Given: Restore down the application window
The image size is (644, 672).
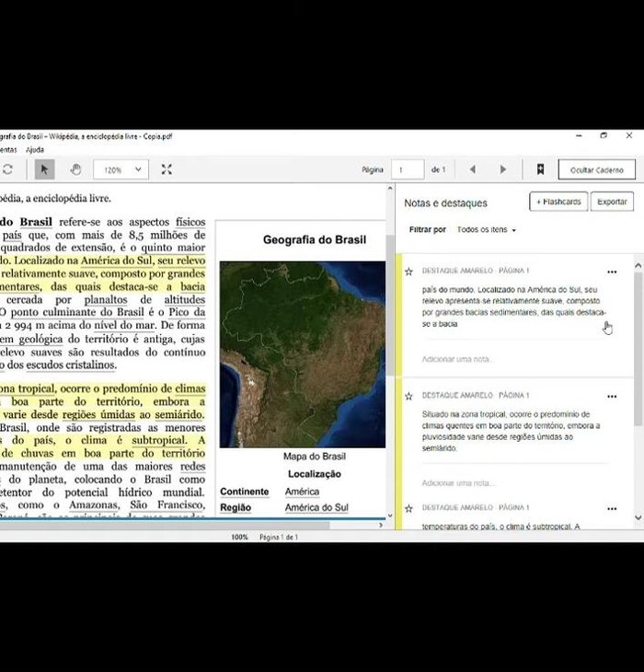Looking at the screenshot, I should tap(604, 135).
